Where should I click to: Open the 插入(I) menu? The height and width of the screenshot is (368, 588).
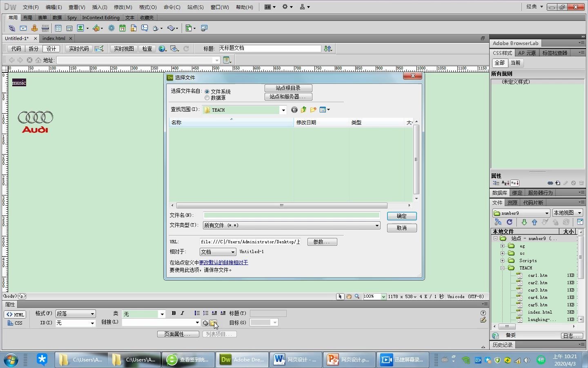pyautogui.click(x=100, y=7)
